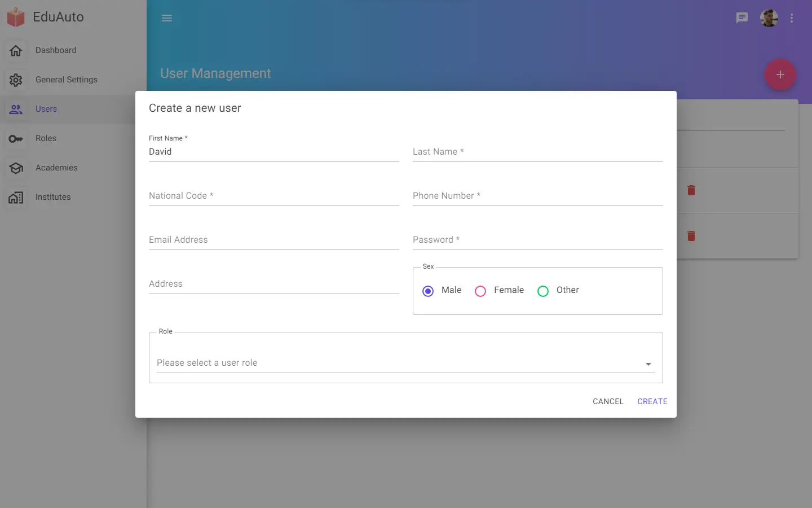Open the chat messages icon
The image size is (812, 508).
[x=742, y=18]
